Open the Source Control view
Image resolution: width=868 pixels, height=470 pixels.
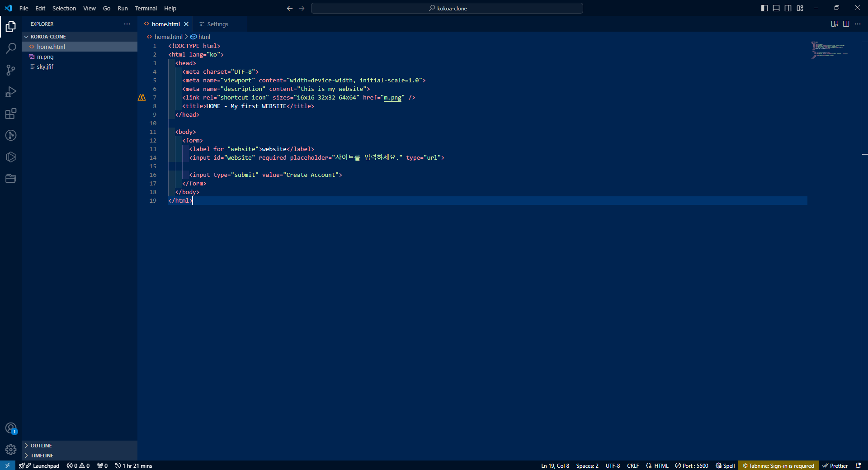pyautogui.click(x=11, y=70)
